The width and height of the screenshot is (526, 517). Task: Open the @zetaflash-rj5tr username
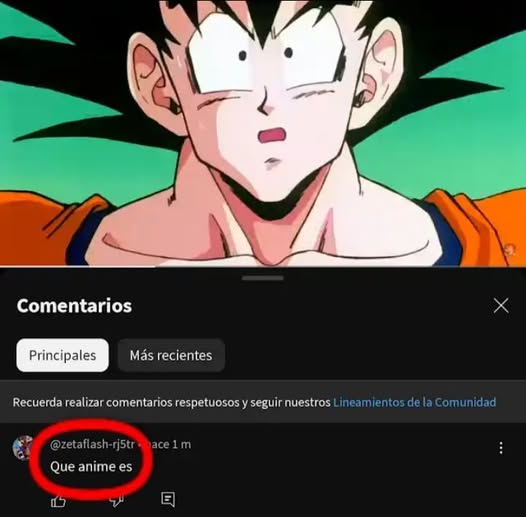coord(92,444)
